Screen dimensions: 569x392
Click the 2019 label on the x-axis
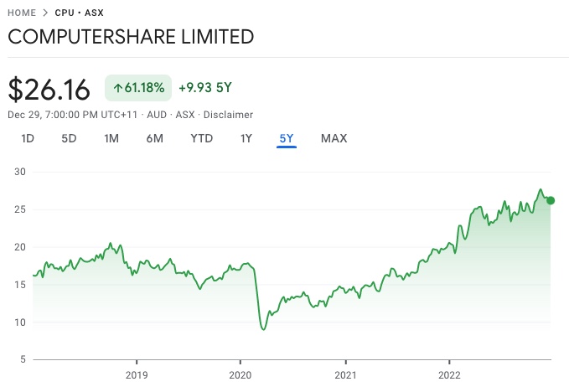click(x=136, y=374)
